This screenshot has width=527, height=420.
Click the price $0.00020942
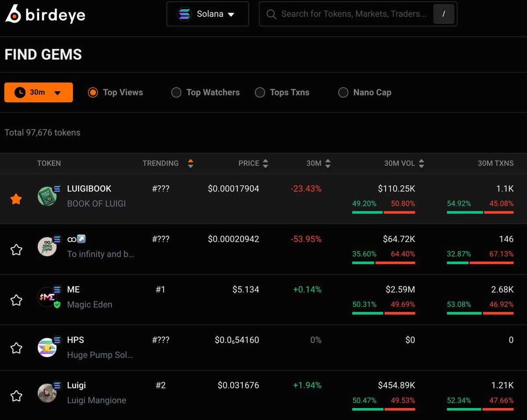[234, 239]
